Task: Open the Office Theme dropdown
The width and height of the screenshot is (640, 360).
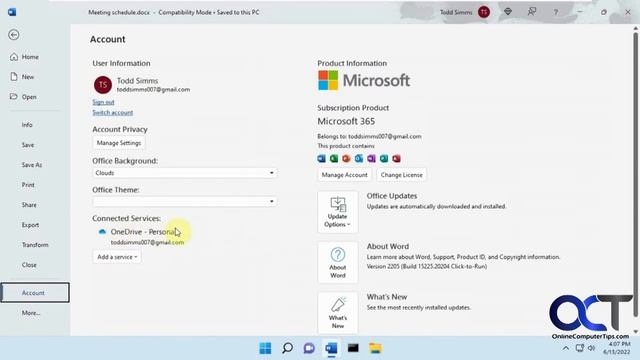Action: coord(184,202)
